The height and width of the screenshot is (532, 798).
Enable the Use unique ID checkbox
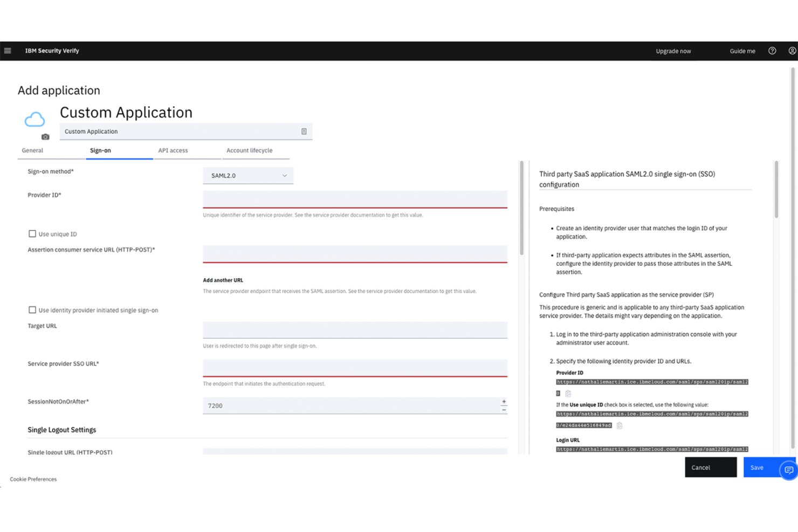click(32, 234)
